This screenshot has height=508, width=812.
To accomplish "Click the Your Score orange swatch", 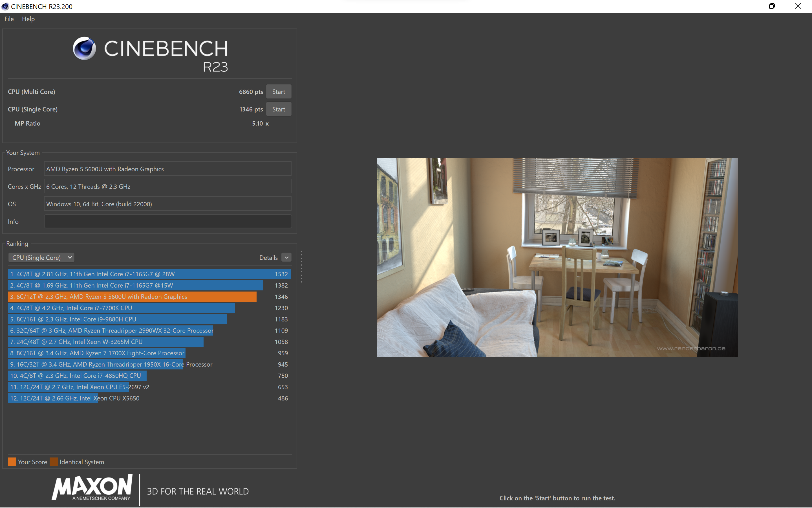I will (12, 462).
